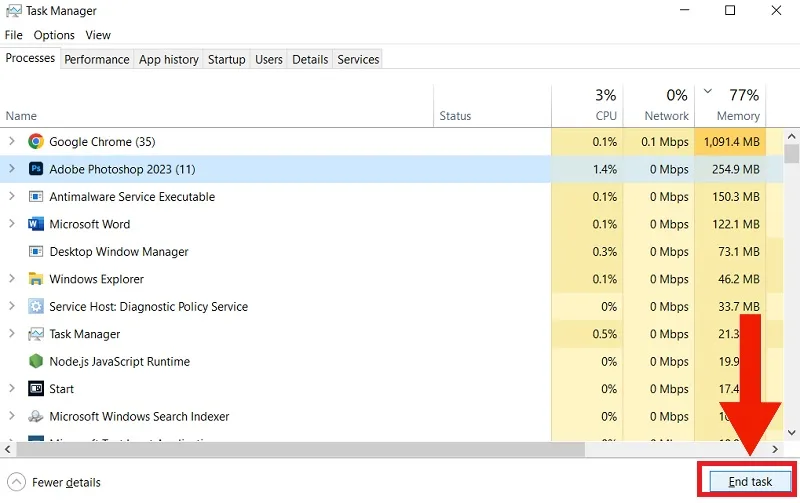Click the vertical scrollbar down arrow
This screenshot has height=503, width=800.
[791, 433]
